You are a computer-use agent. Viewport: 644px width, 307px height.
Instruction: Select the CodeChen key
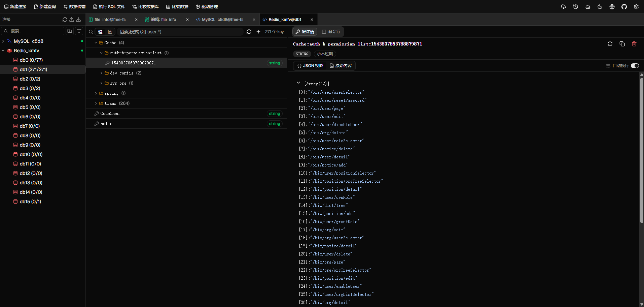click(186, 114)
